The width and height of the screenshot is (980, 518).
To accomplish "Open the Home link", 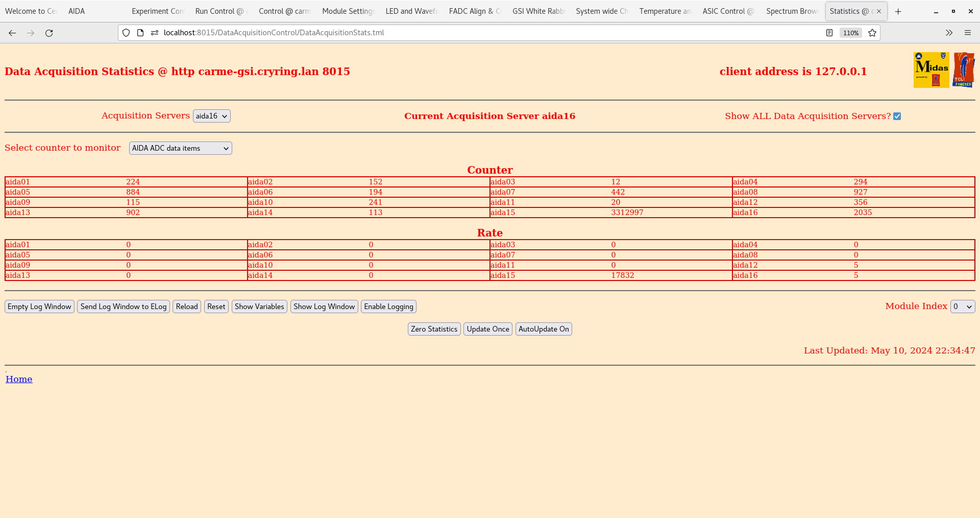I will click(19, 379).
